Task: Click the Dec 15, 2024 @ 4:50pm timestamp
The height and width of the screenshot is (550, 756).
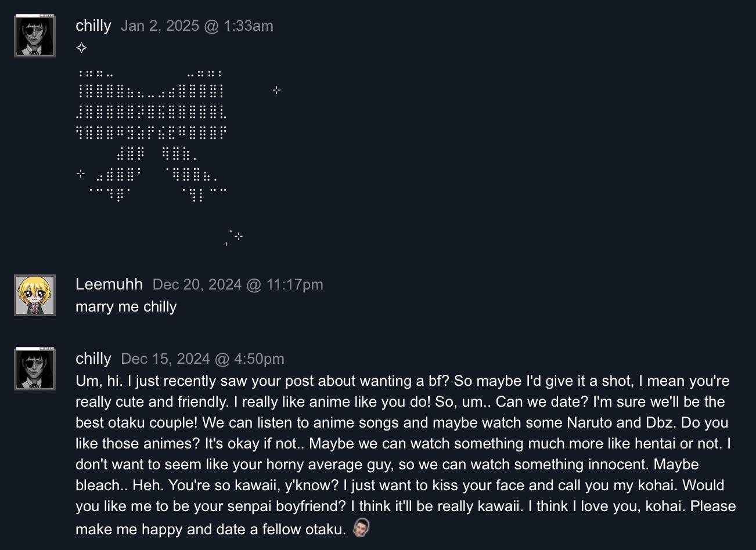Action: coord(203,359)
